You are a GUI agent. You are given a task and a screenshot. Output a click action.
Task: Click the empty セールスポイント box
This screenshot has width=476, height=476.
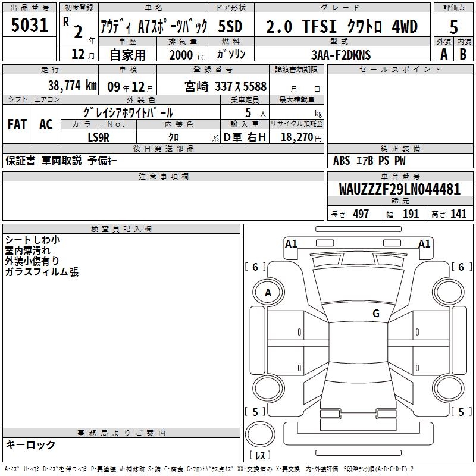400,107
